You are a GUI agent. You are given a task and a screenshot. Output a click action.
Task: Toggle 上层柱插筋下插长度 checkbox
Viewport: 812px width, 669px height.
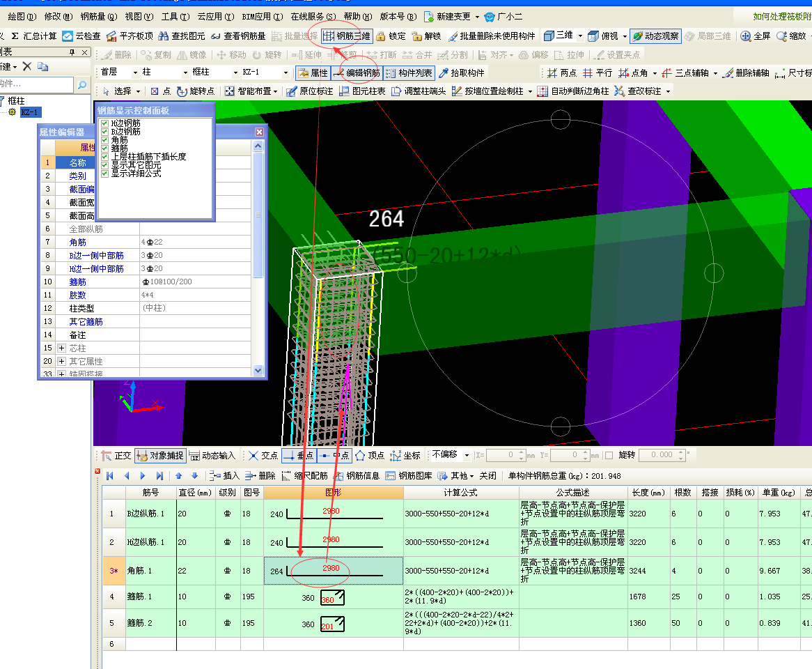point(104,157)
